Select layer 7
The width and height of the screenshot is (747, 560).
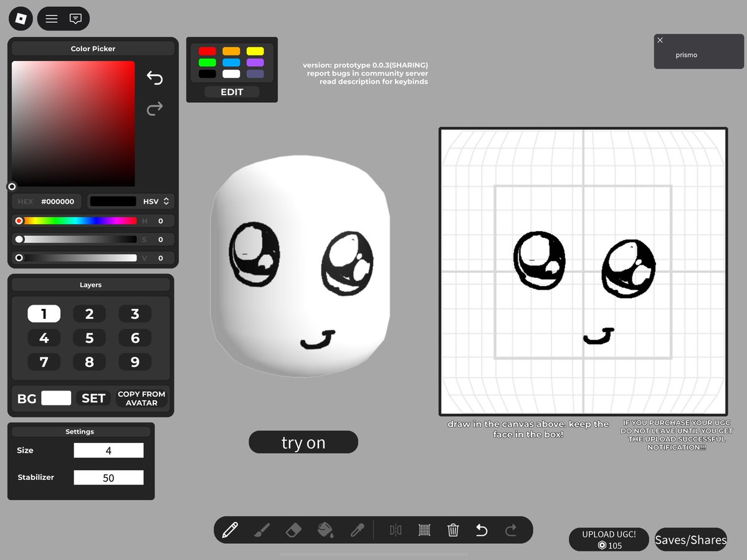[x=44, y=362]
